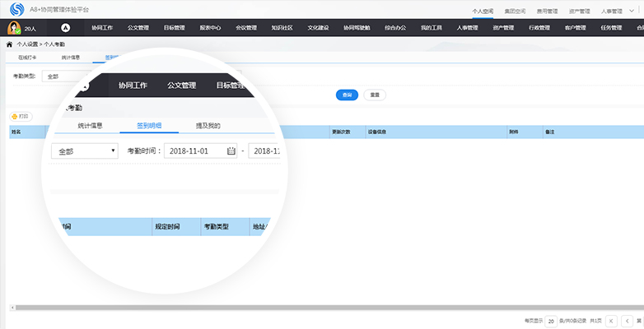Click the 打印 print icon button
The width and height of the screenshot is (644, 329).
point(19,117)
